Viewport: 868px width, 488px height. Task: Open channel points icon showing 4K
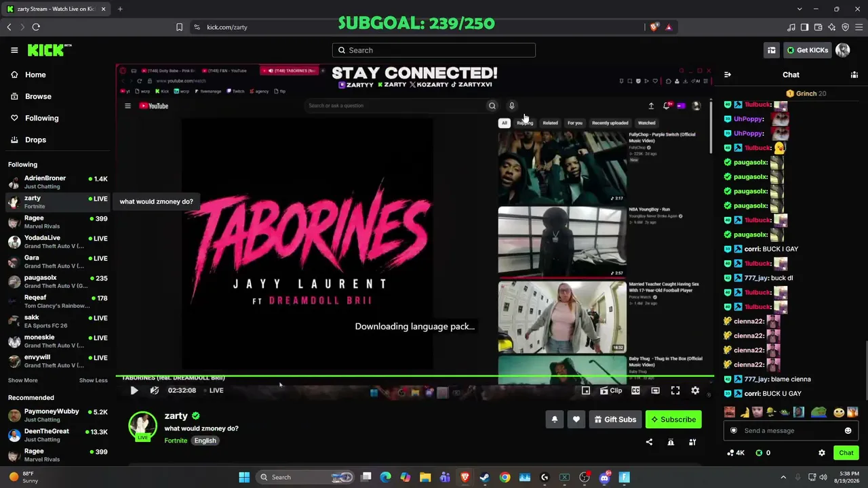736,453
